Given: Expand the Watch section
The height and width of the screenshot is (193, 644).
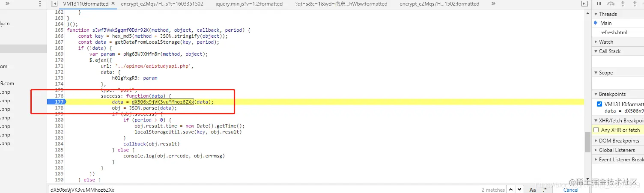Looking at the screenshot, I should click(x=618, y=42).
